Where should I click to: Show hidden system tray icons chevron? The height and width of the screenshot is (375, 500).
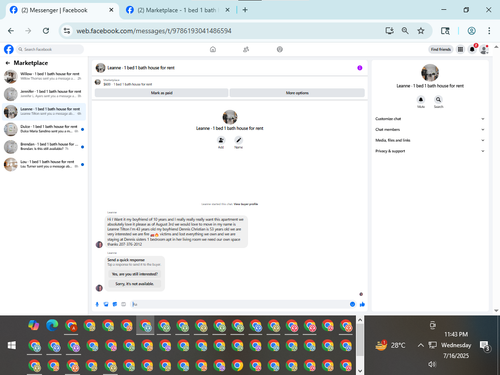click(421, 345)
